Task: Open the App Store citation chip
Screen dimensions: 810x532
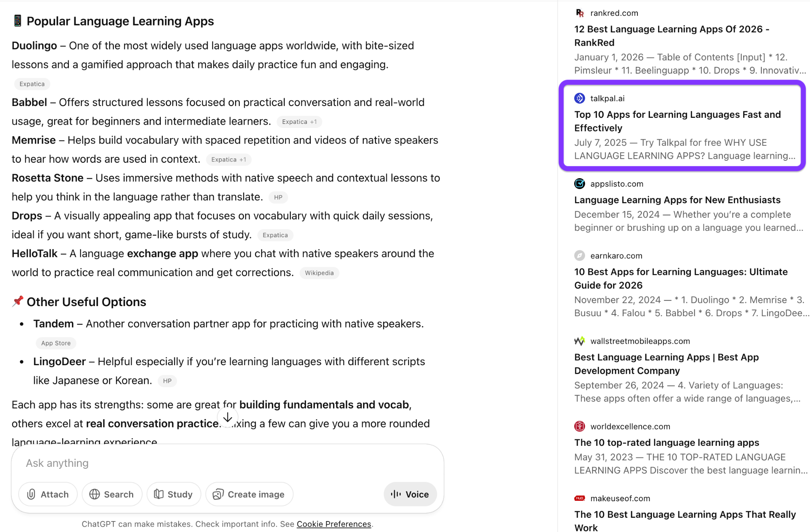Action: click(56, 343)
